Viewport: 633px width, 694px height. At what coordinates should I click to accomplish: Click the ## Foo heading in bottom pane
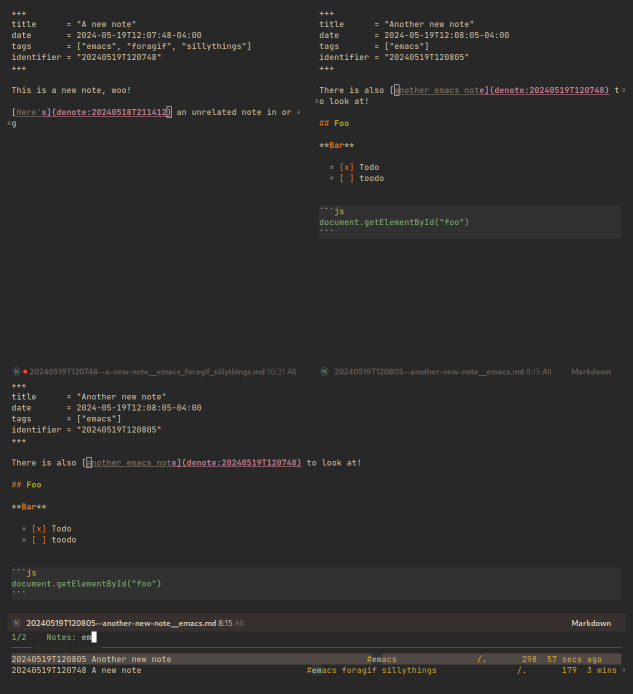[x=27, y=485]
